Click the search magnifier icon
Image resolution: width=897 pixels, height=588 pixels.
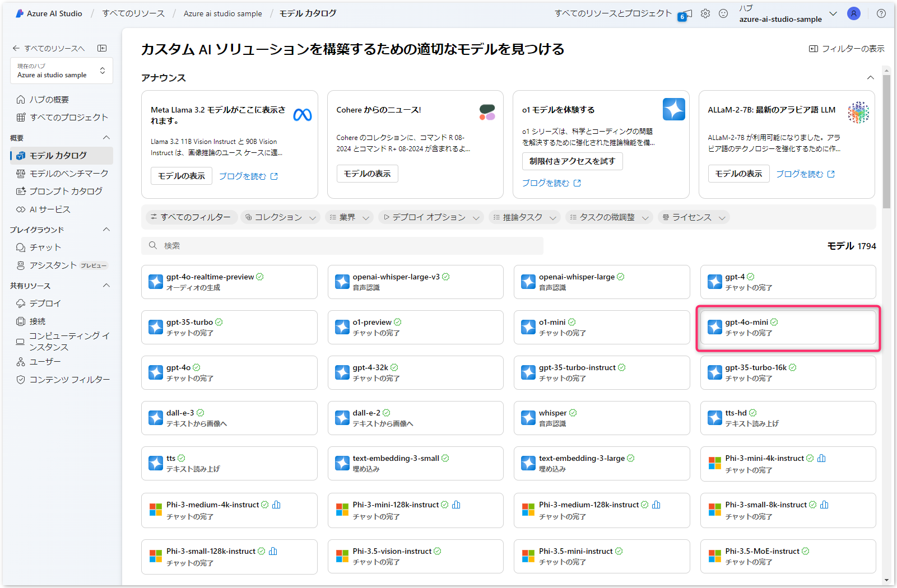click(x=152, y=245)
